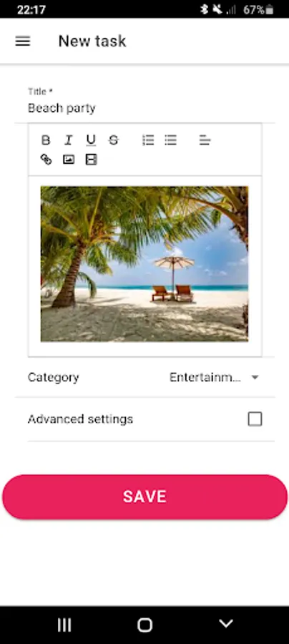
Task: Edit the Beach party title field
Action: 144,109
